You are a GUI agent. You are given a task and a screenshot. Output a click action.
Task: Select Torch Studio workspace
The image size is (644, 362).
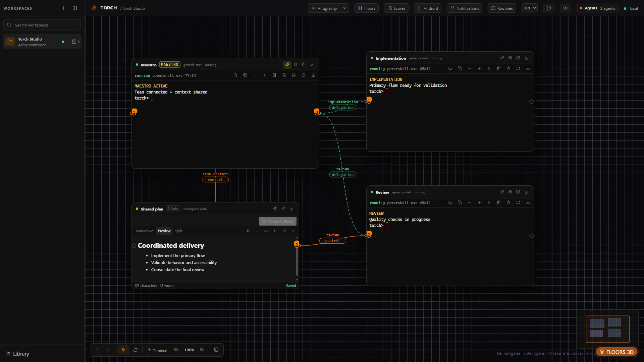pyautogui.click(x=42, y=42)
